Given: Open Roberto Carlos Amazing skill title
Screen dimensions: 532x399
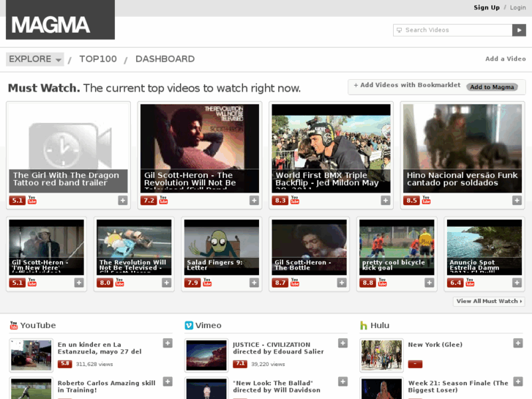Looking at the screenshot, I should coord(106,387).
